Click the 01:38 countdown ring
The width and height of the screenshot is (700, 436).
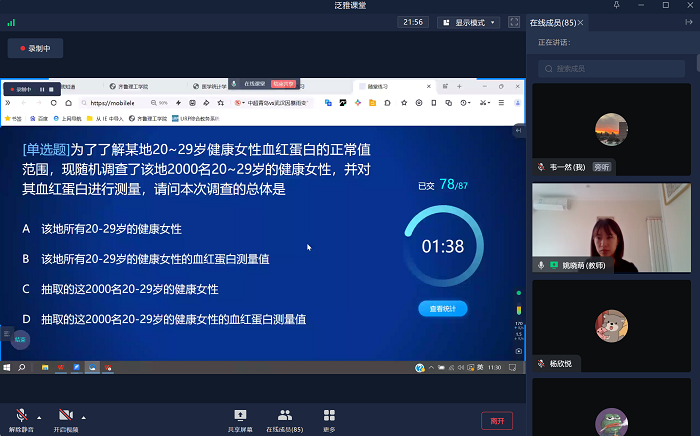(x=443, y=246)
